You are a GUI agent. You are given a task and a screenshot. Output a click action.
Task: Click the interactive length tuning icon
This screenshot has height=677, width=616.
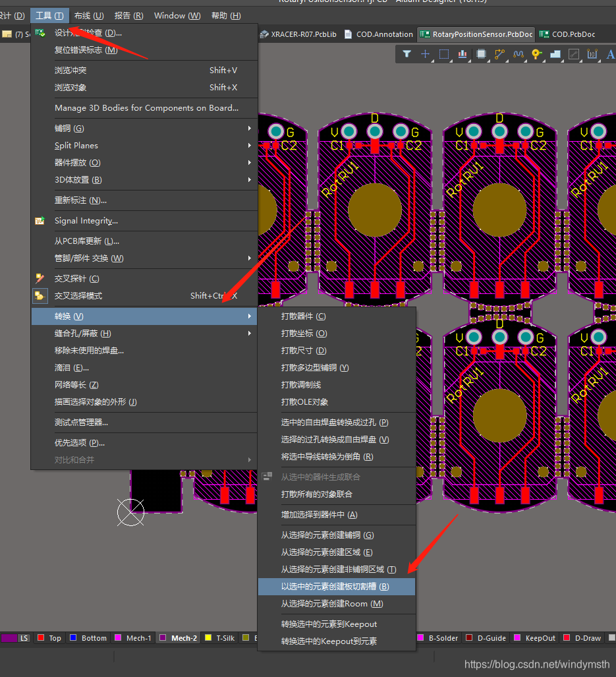click(518, 54)
